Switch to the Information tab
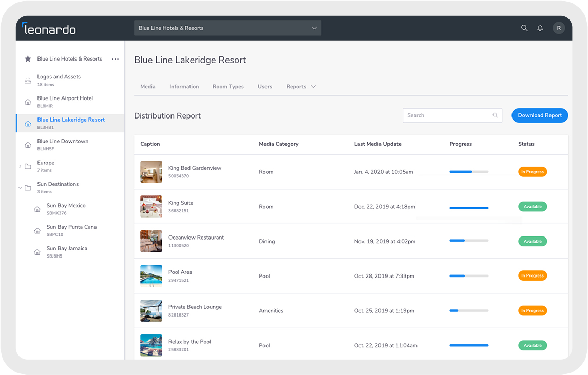The height and width of the screenshot is (375, 588). [x=184, y=87]
